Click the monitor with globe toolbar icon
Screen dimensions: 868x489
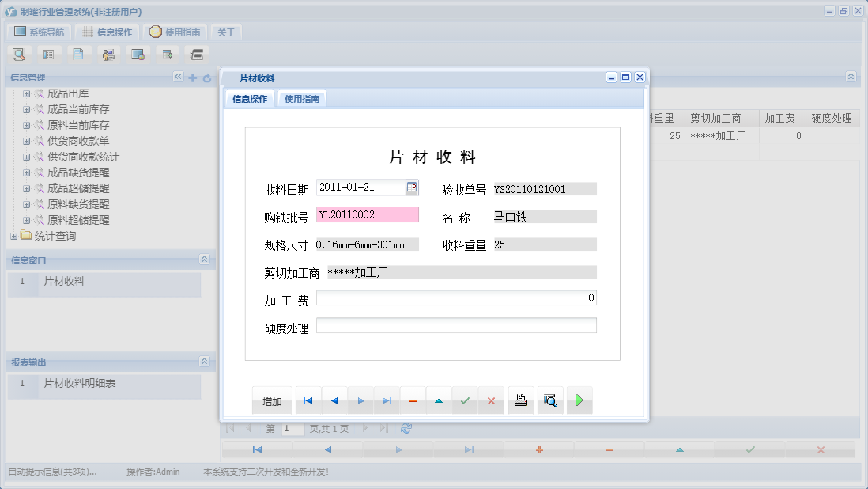pos(138,54)
